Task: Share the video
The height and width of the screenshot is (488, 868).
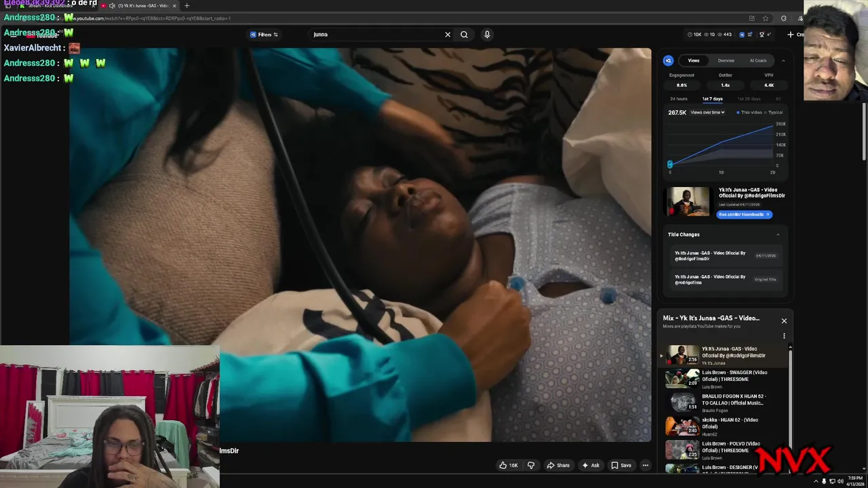Action: pos(558,465)
